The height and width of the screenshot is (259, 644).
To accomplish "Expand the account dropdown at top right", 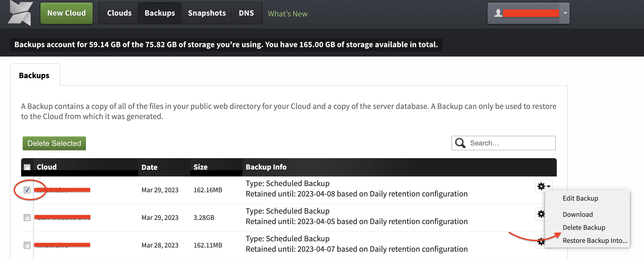I will pos(564,13).
